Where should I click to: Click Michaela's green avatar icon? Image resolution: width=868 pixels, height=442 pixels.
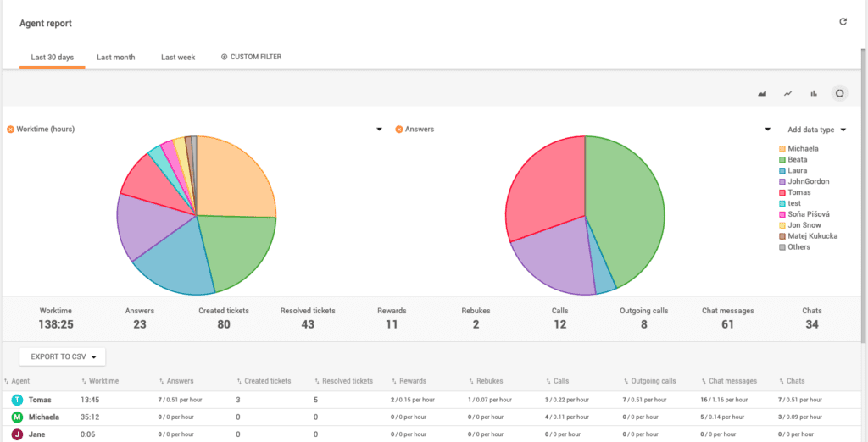[x=17, y=417]
